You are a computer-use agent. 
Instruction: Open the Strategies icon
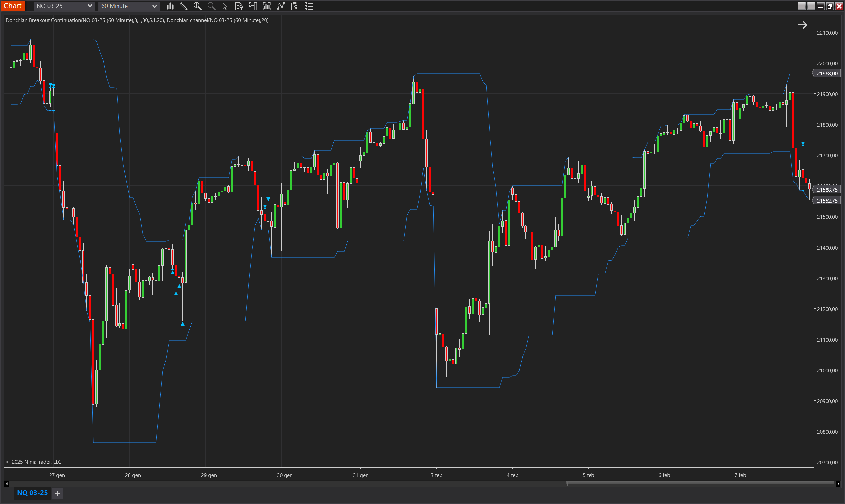295,6
